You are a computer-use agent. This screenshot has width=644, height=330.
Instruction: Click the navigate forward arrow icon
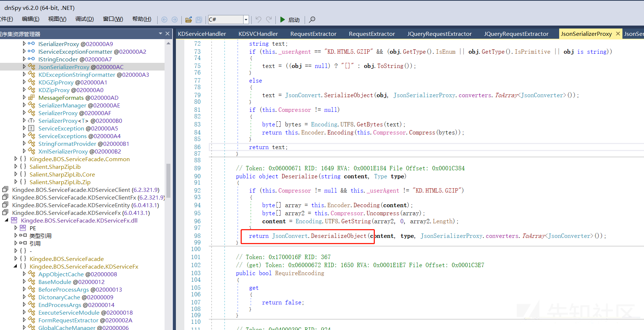pos(174,19)
